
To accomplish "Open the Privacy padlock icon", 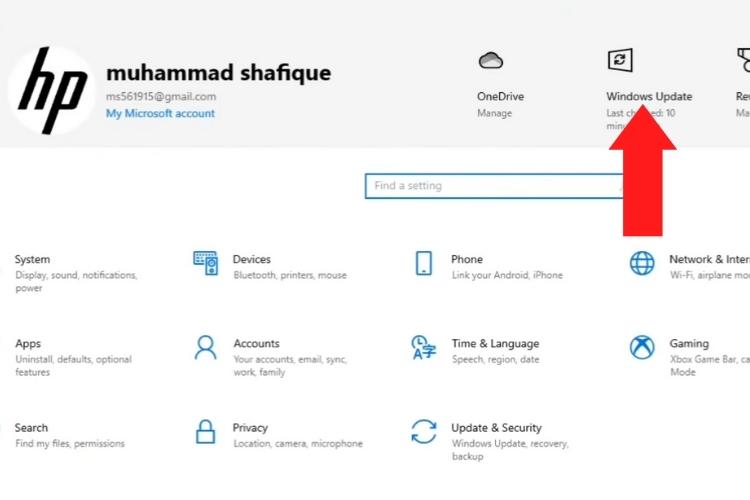I will pos(206,432).
